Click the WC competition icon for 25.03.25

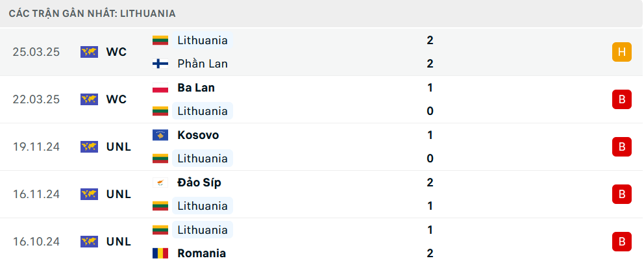click(x=89, y=52)
